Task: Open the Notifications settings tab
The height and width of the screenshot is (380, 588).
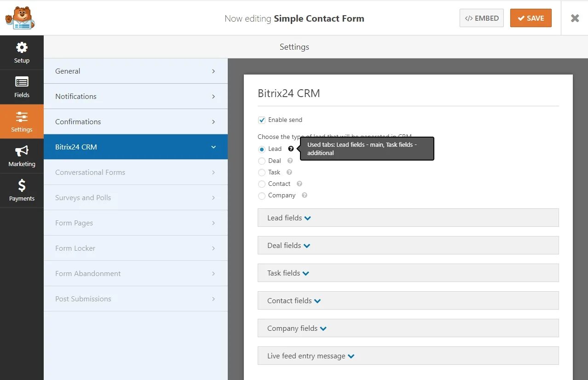Action: point(135,96)
